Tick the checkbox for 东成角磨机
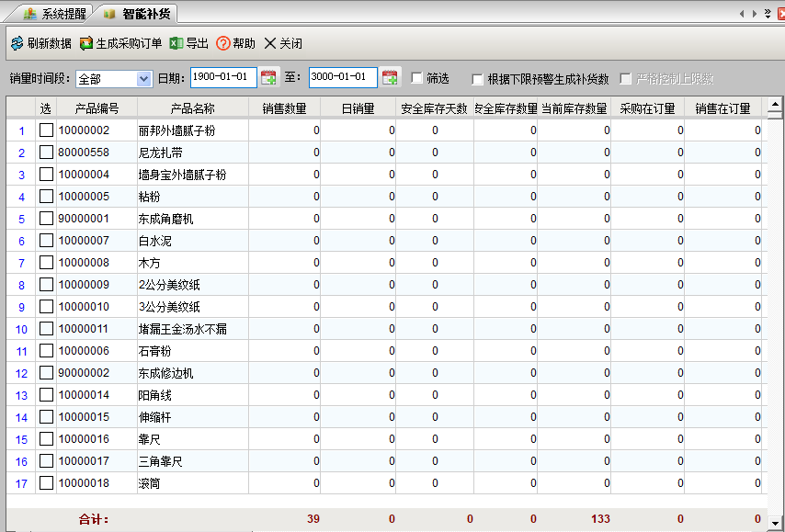Viewport: 785px width, 532px height. coord(46,218)
